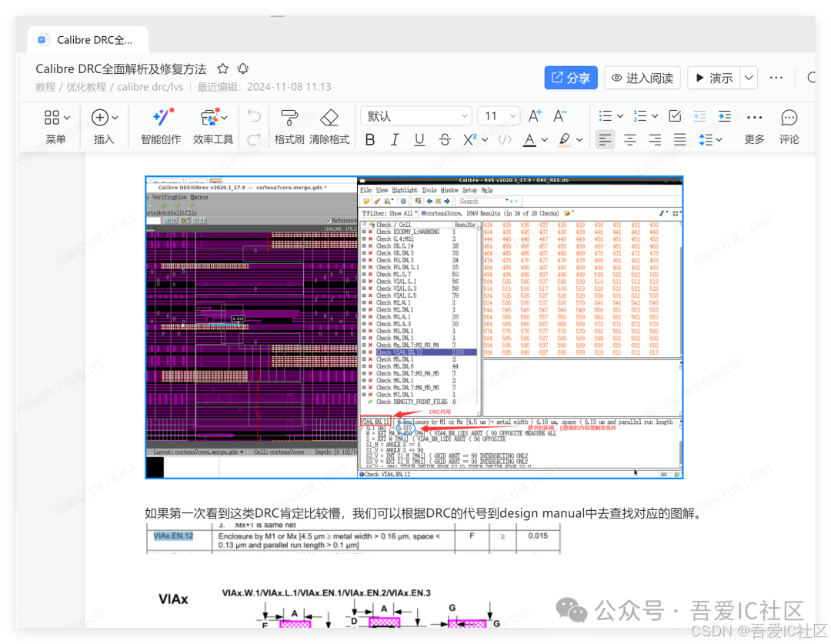
Task: Apply superscript formatting
Action: coord(469,139)
